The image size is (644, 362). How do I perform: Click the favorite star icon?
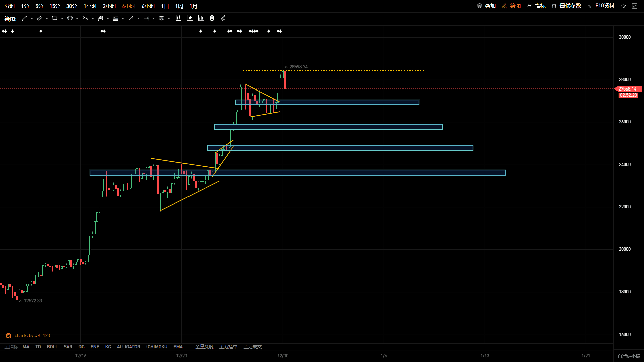coord(623,6)
